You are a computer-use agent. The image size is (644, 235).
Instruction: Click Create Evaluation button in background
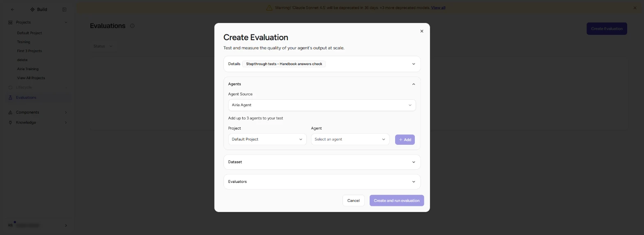point(607,29)
